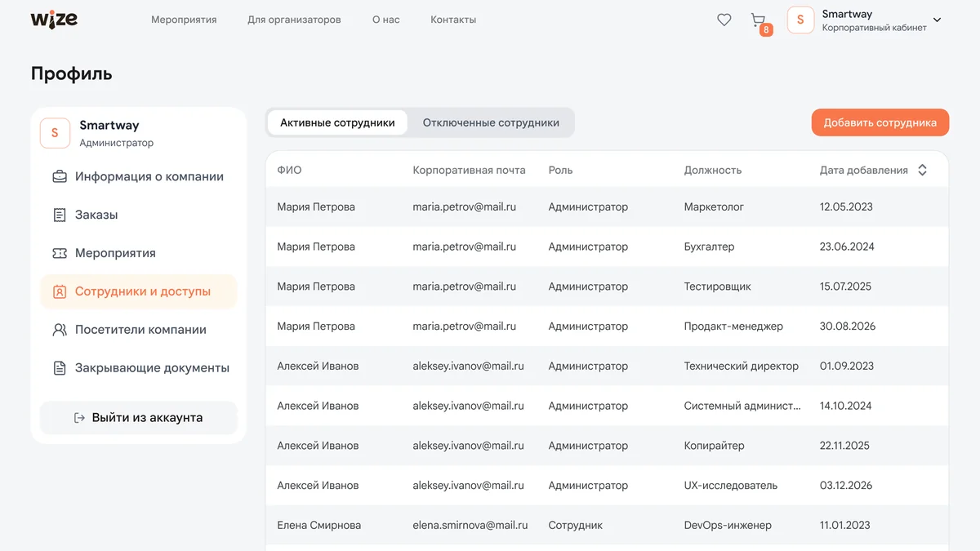
Task: Open Информация о компании section
Action: coord(139,176)
